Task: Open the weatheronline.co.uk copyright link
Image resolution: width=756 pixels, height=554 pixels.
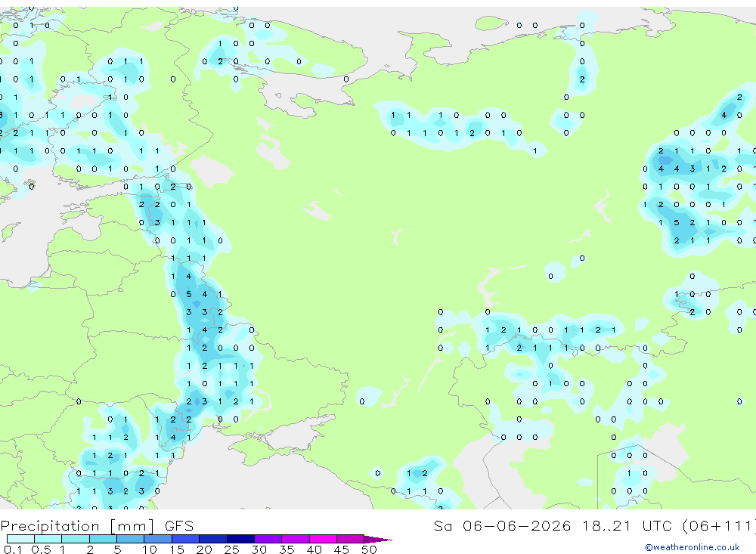Action: click(x=692, y=547)
